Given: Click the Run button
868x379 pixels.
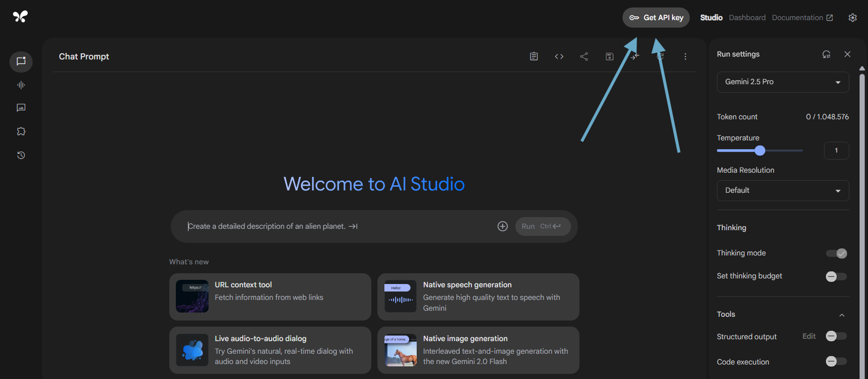Looking at the screenshot, I should click(x=543, y=226).
